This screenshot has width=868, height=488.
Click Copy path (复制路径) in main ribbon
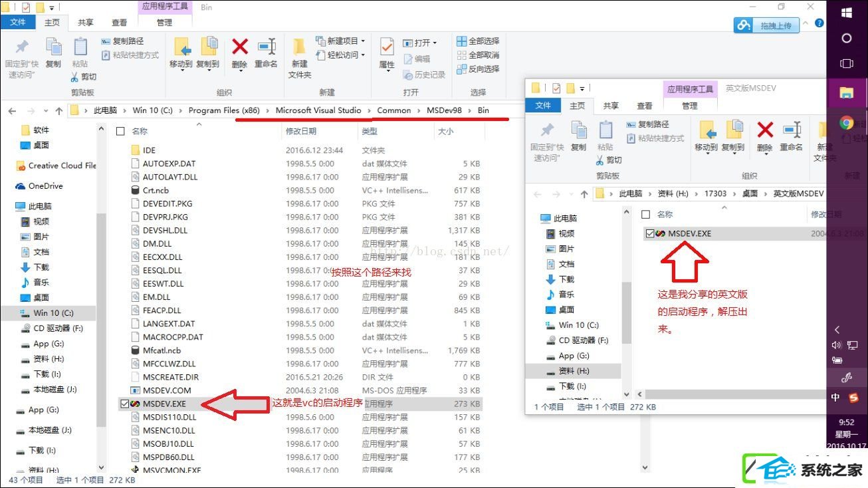pyautogui.click(x=123, y=41)
